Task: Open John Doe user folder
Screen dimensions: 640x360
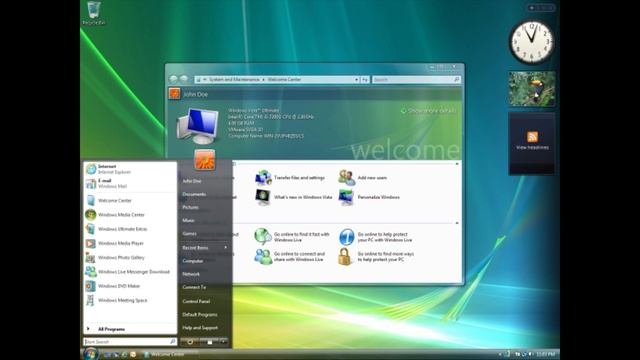Action: [x=192, y=181]
